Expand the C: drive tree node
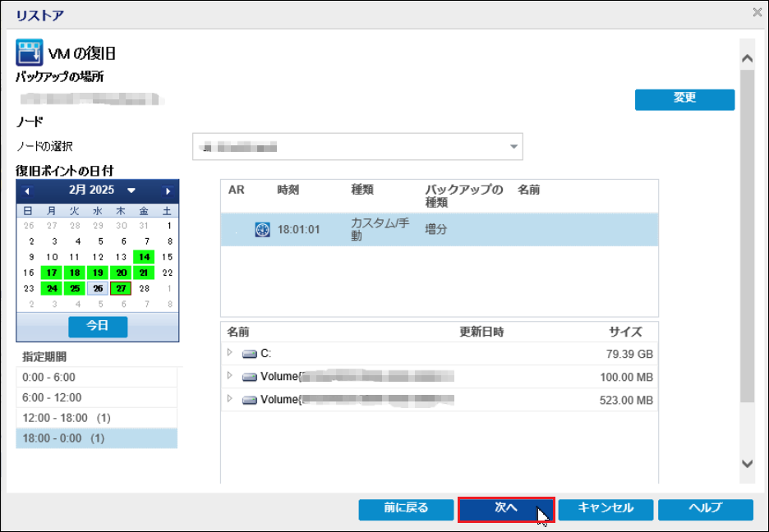The height and width of the screenshot is (532, 769). point(230,353)
